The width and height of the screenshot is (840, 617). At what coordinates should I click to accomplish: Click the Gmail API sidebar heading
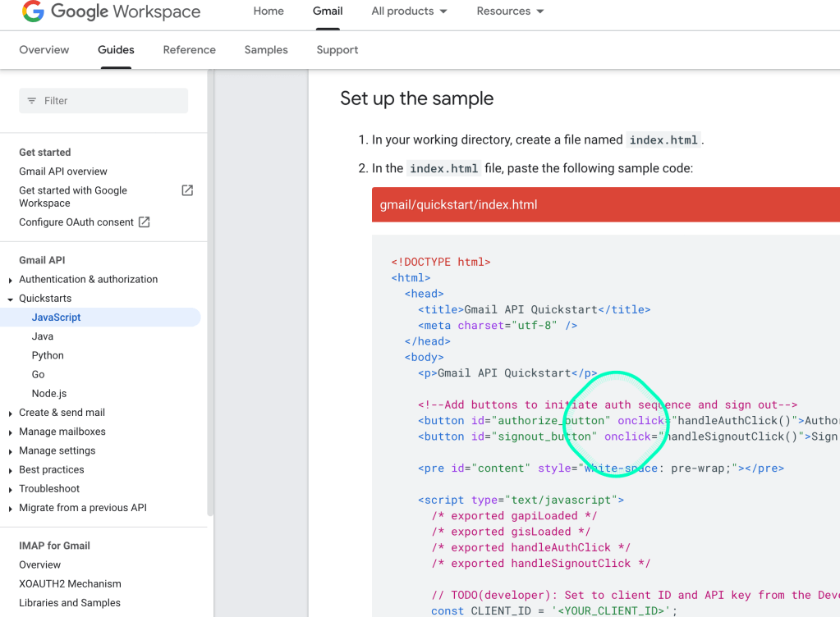coord(42,260)
